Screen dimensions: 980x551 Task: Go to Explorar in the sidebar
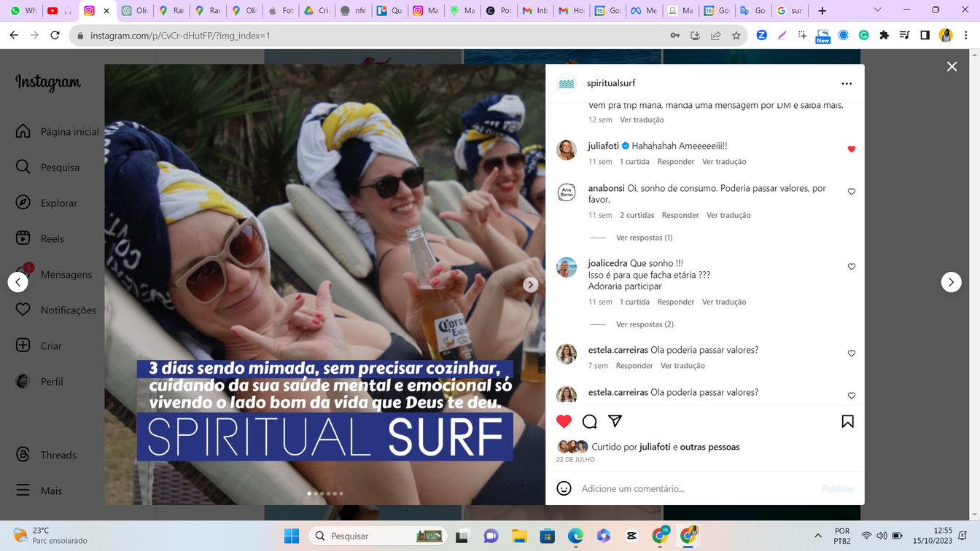pyautogui.click(x=58, y=203)
